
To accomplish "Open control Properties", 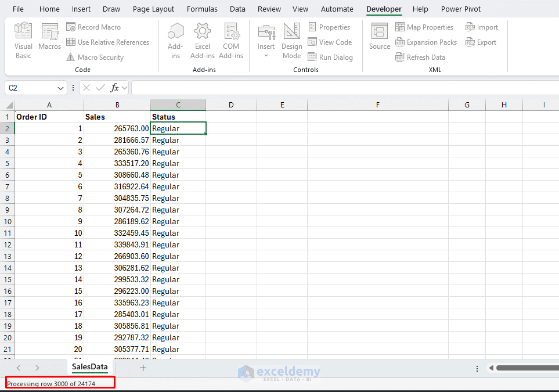I will pos(329,27).
